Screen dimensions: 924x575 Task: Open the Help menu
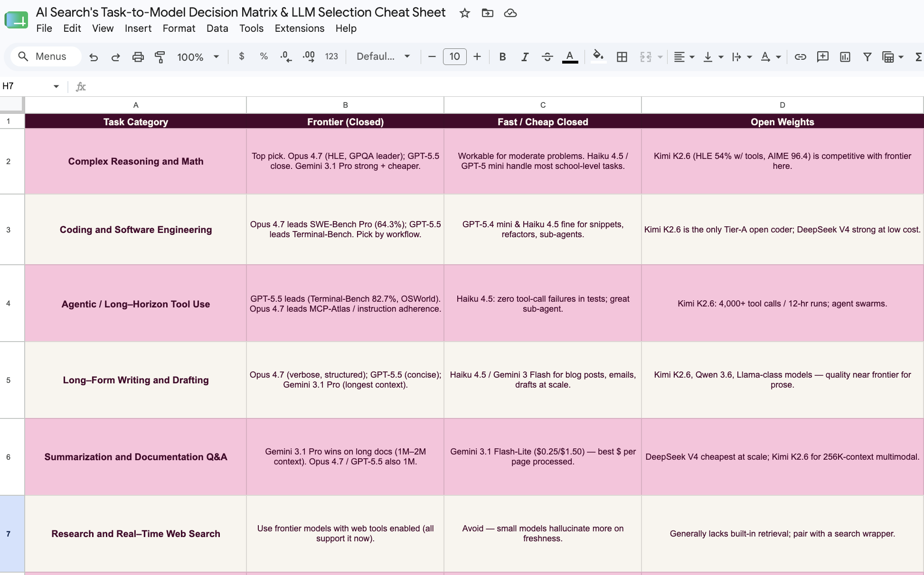tap(346, 28)
